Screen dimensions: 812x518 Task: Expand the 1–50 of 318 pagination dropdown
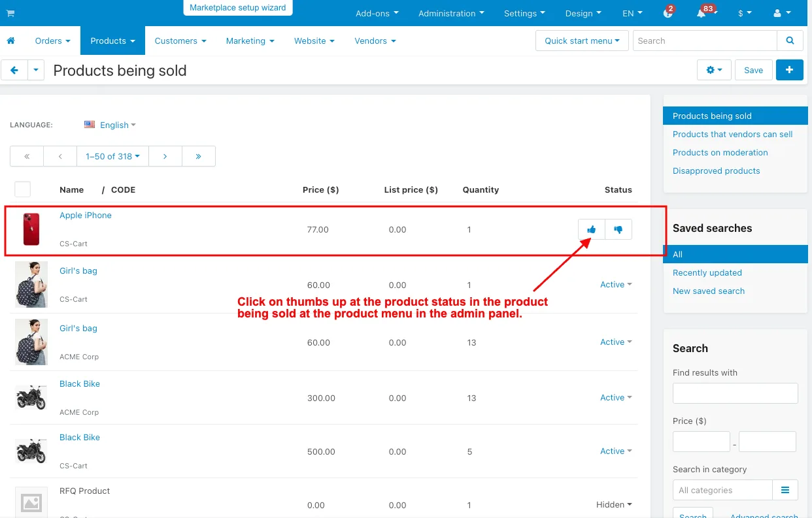click(x=112, y=156)
